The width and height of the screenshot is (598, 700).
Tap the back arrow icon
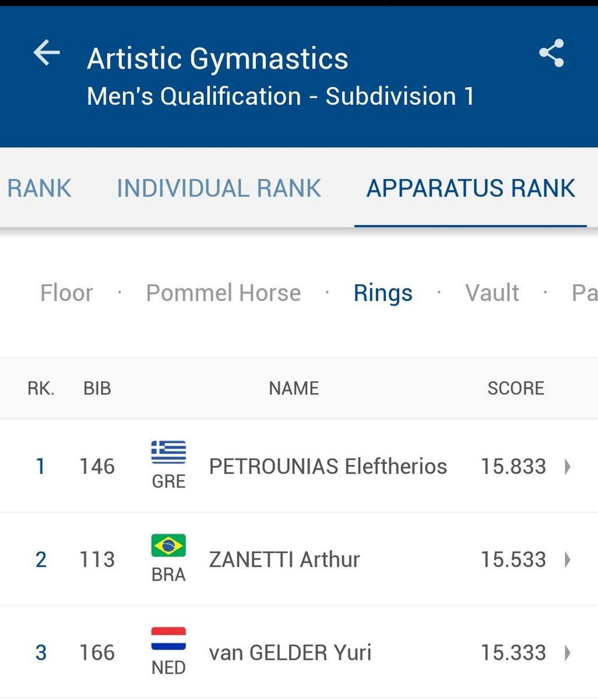coord(47,53)
